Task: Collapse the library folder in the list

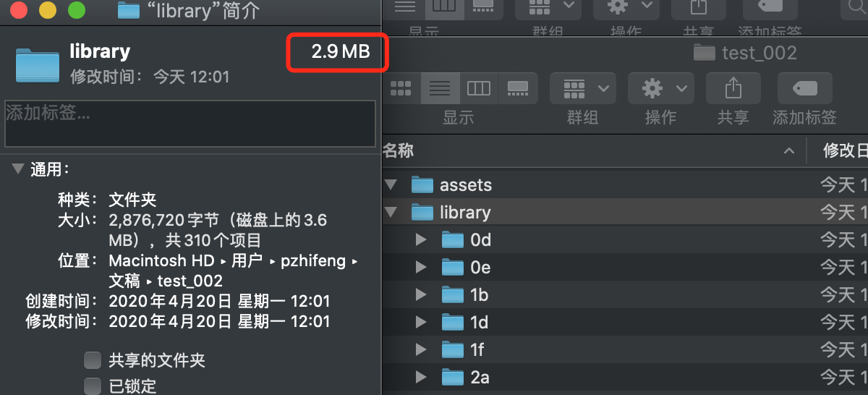Action: pyautogui.click(x=391, y=212)
